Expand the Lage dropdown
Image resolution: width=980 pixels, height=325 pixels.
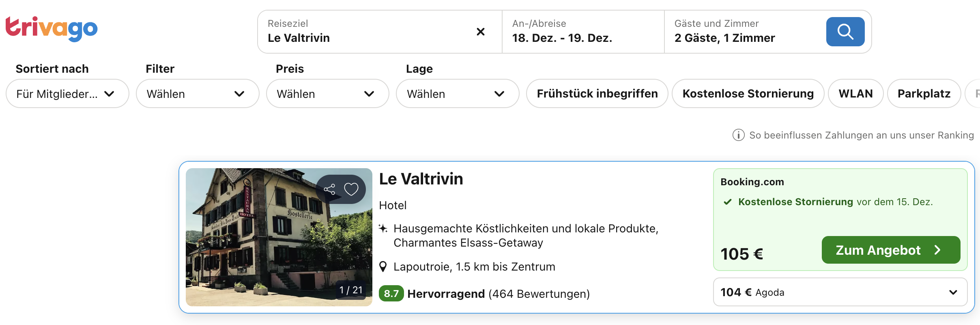tap(458, 94)
